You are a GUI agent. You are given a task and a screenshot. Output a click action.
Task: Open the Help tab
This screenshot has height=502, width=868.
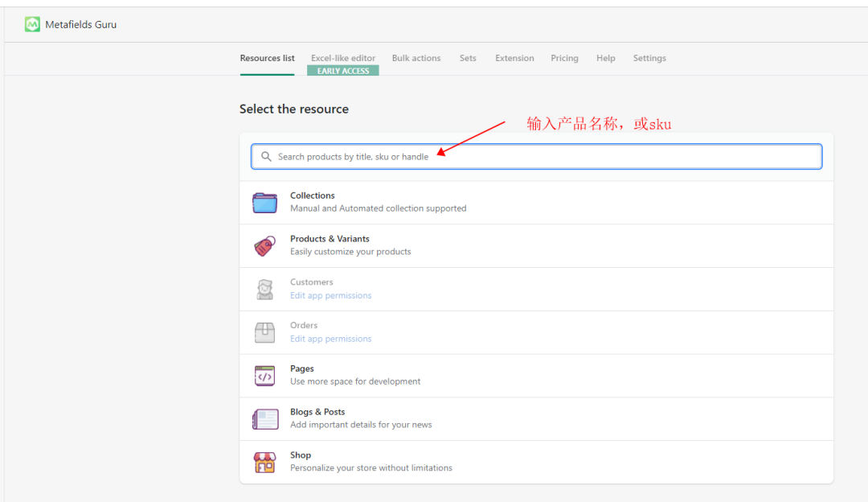[x=606, y=58]
